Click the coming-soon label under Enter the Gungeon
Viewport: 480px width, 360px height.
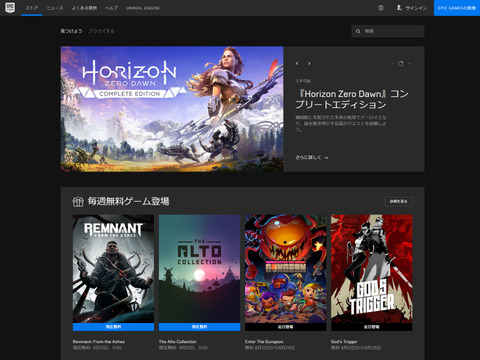point(285,327)
